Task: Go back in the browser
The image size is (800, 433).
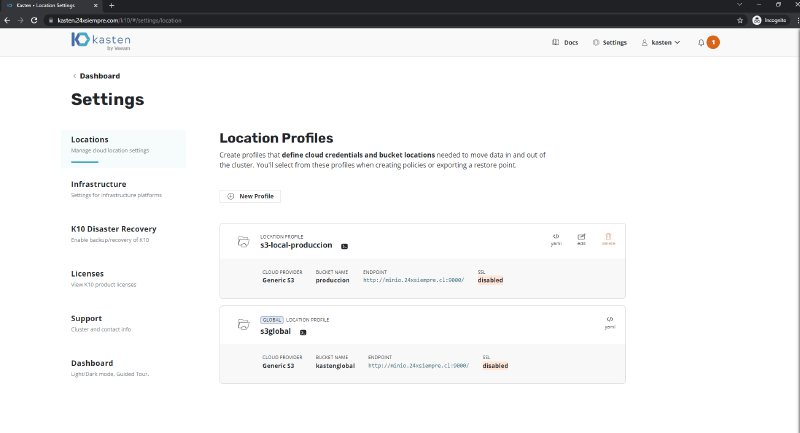Action: click(x=7, y=20)
